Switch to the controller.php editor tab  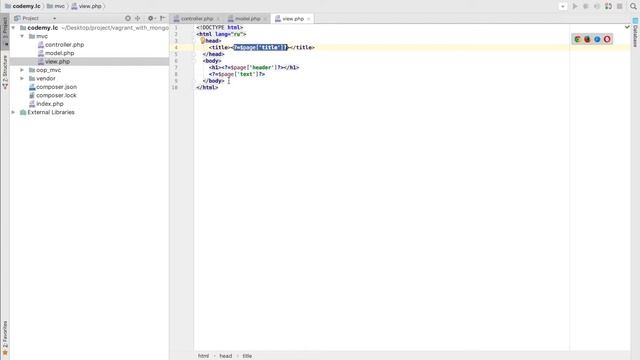(x=197, y=19)
